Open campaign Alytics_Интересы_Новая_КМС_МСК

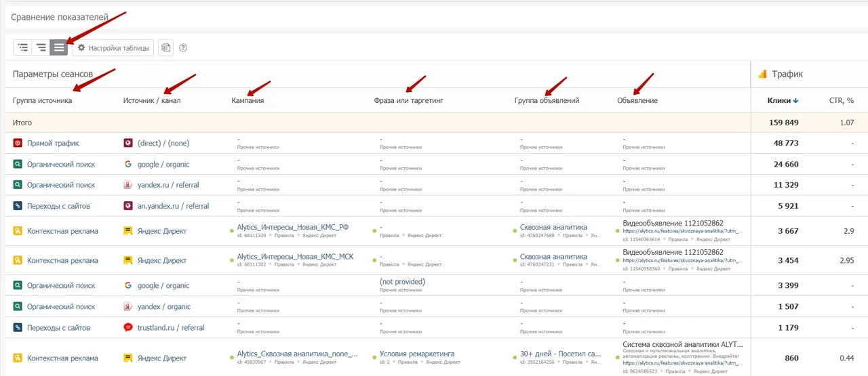pos(295,257)
